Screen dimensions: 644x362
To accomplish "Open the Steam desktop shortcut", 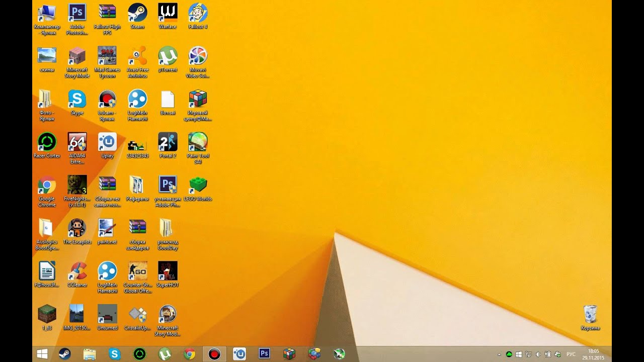I will coord(137,16).
